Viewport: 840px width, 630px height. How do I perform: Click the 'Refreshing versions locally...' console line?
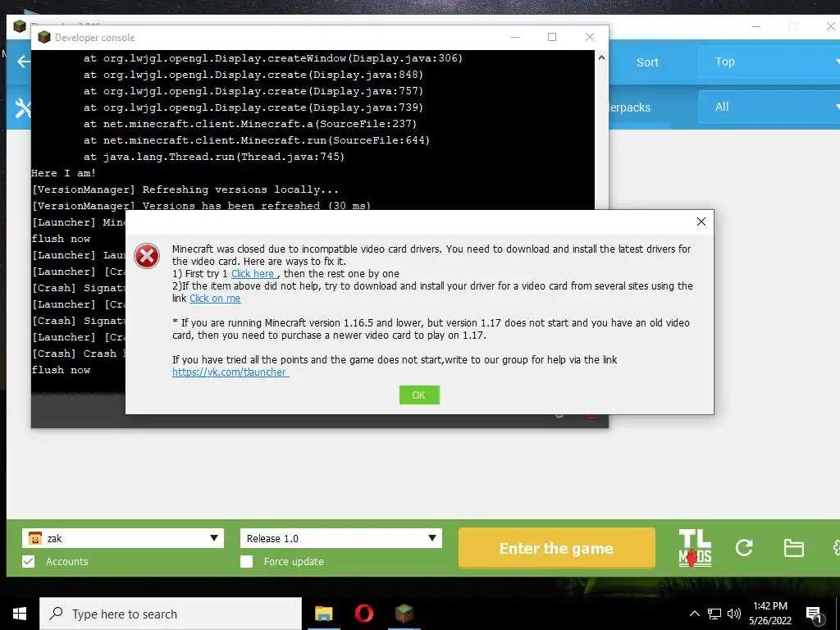tap(185, 189)
